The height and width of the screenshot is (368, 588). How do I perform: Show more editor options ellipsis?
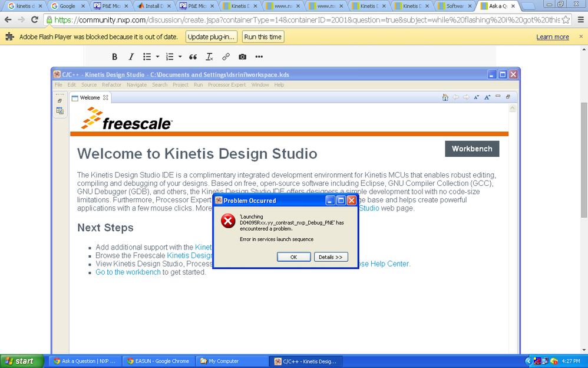(x=259, y=57)
